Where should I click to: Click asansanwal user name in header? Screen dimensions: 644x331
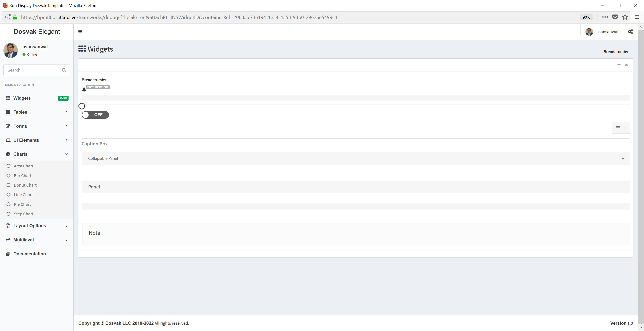pos(607,32)
